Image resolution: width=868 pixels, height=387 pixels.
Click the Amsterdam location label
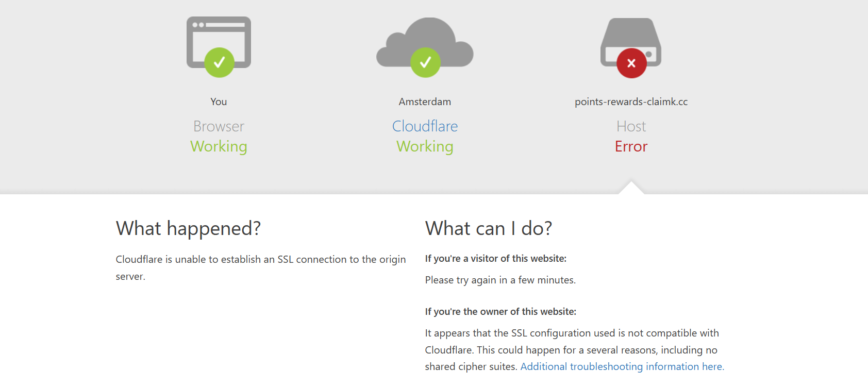[x=425, y=102]
